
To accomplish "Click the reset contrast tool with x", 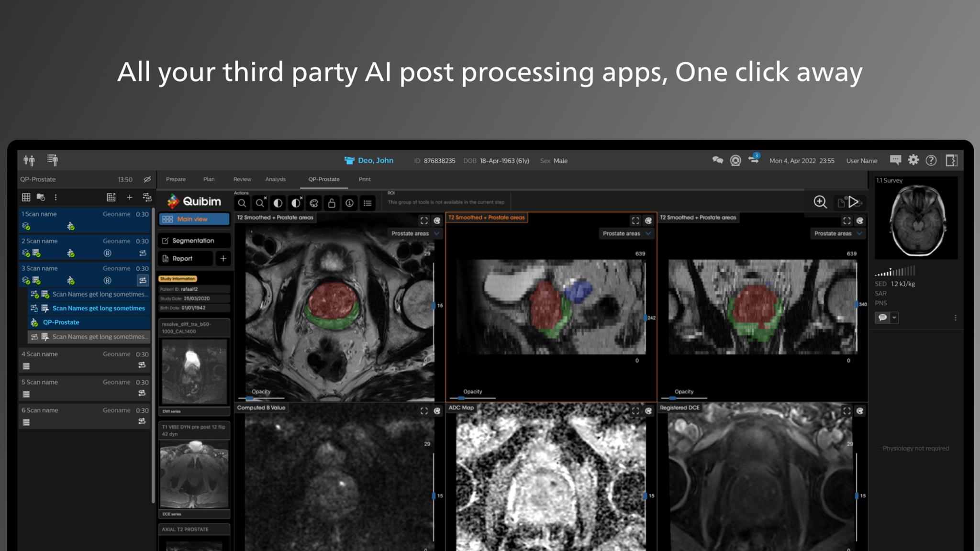I will [296, 203].
